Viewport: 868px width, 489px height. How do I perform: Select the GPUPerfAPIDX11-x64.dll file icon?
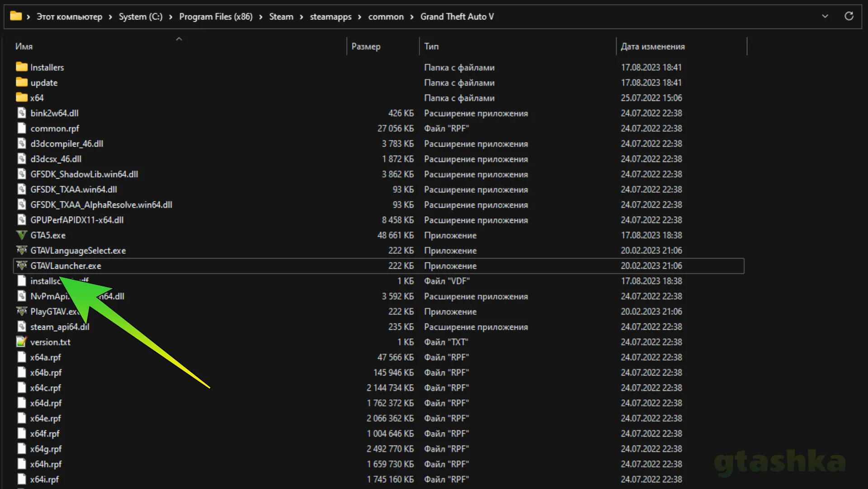22,220
